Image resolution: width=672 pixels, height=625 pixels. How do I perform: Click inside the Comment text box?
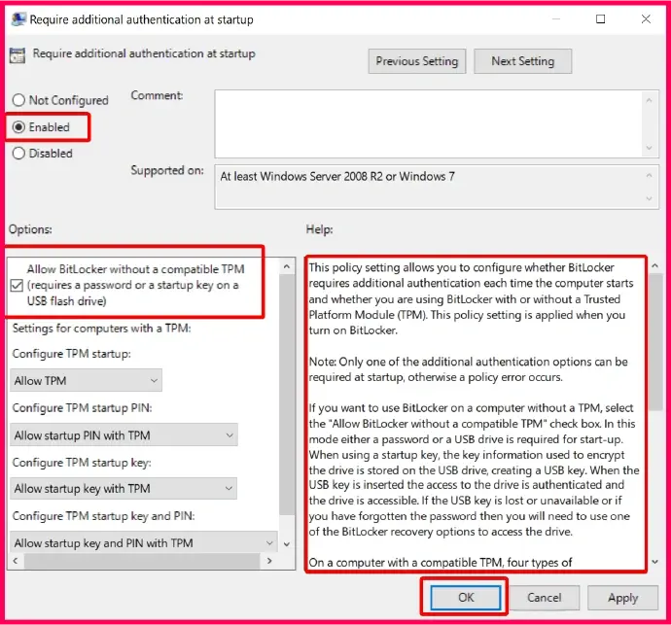click(x=429, y=123)
